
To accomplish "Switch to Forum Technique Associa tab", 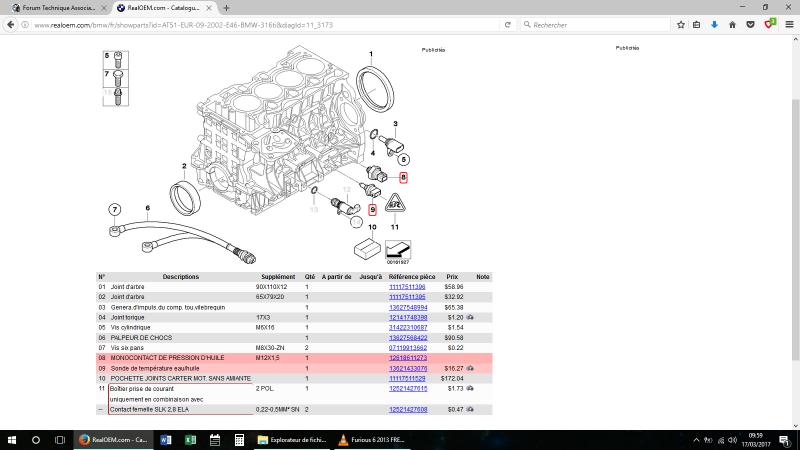I will click(x=59, y=8).
